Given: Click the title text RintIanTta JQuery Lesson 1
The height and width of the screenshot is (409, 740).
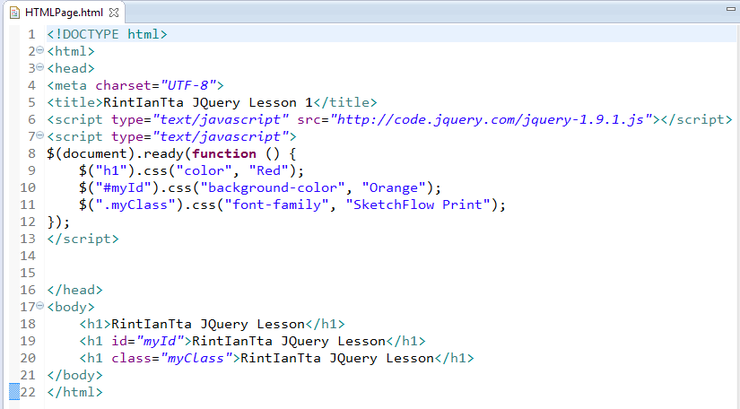Looking at the screenshot, I should click(x=208, y=103).
